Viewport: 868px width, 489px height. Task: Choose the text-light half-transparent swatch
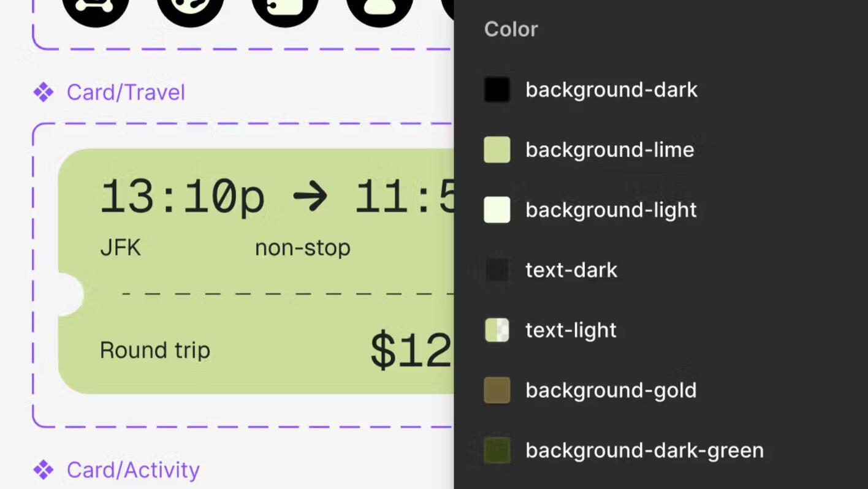click(x=497, y=330)
